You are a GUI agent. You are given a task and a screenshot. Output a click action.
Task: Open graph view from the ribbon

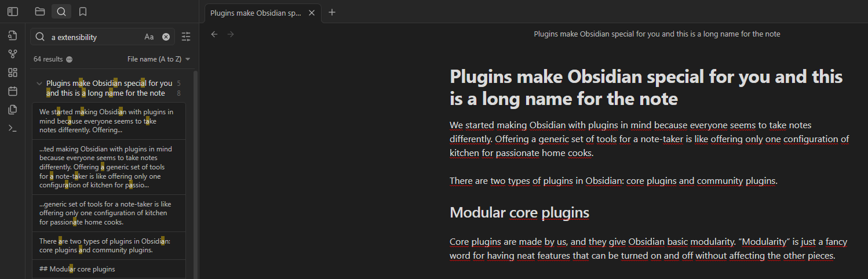pos(13,54)
